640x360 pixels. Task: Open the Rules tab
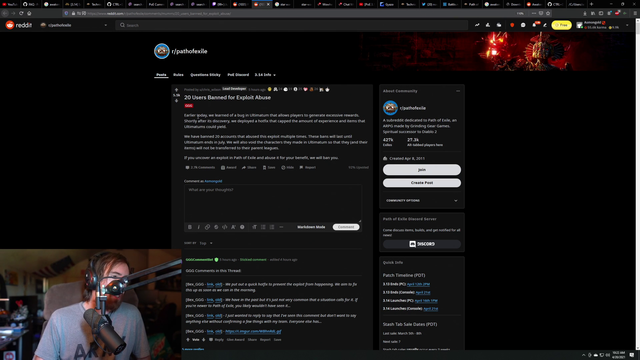point(178,75)
